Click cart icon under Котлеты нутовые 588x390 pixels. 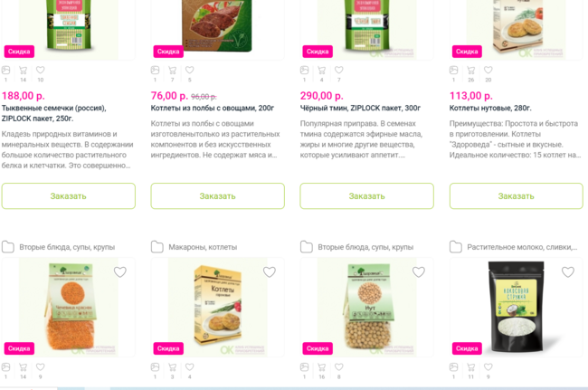470,70
